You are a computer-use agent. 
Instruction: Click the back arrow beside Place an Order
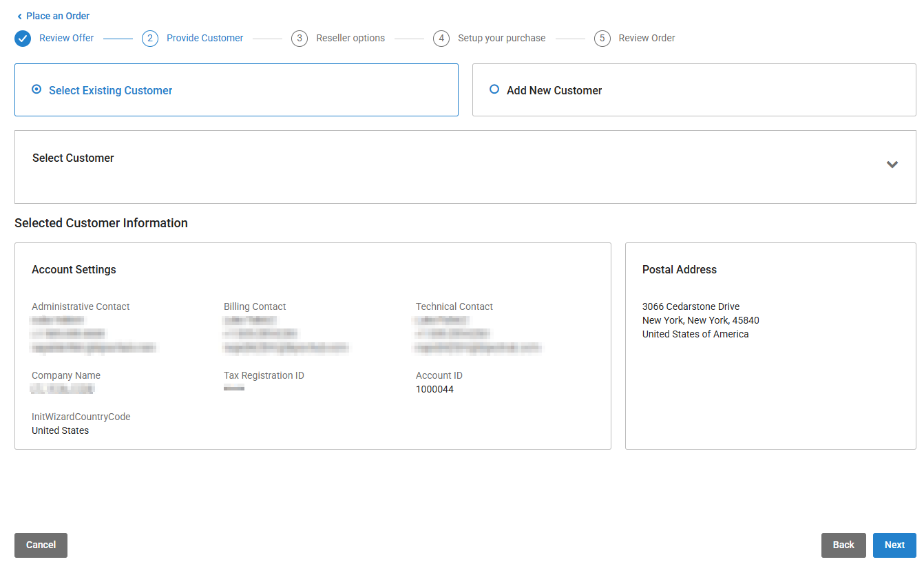(19, 17)
